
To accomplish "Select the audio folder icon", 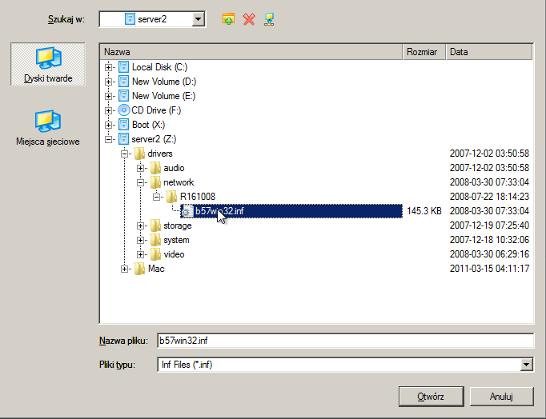I will (155, 168).
